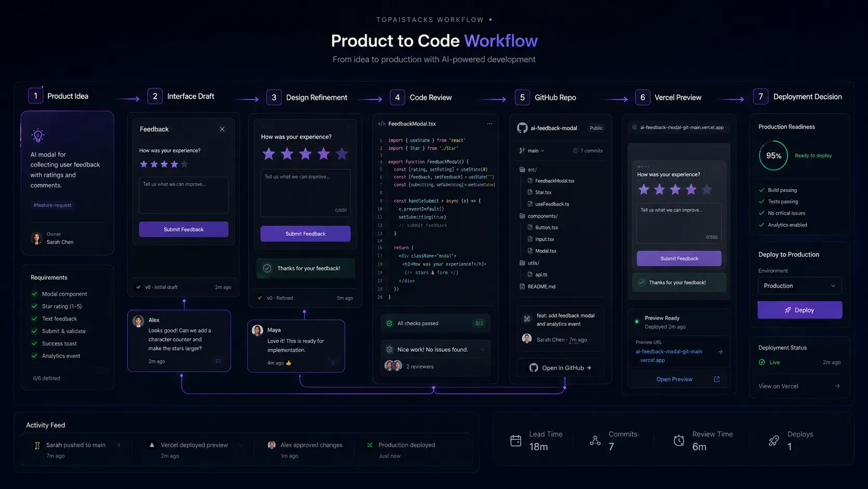Click the Open Preview link
Screen dimensions: 868x489
click(674, 379)
